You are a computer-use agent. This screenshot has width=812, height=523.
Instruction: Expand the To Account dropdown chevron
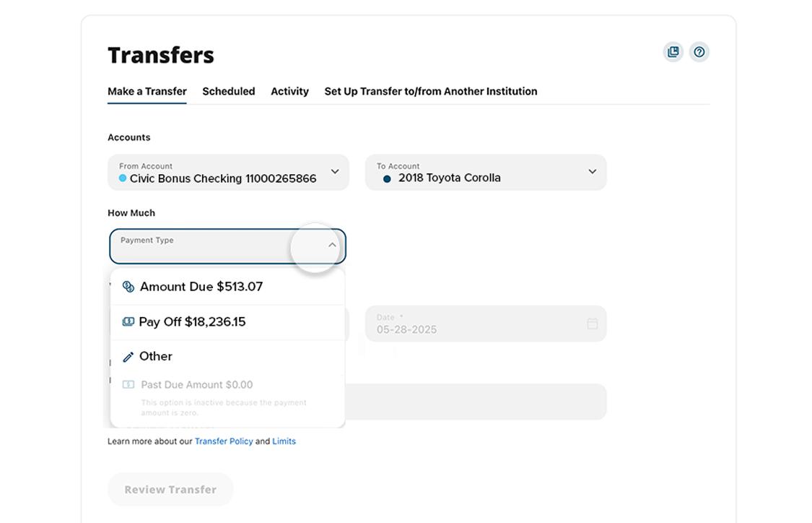click(x=593, y=172)
